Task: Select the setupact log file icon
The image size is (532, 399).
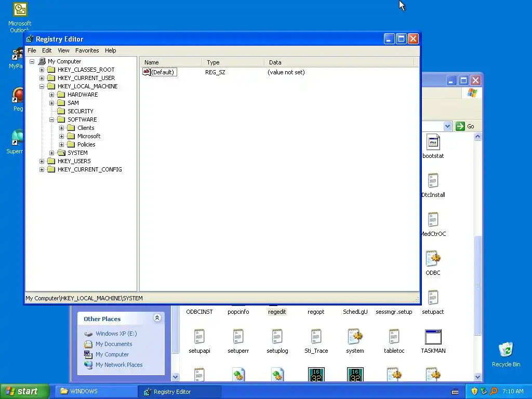Action: click(x=433, y=298)
